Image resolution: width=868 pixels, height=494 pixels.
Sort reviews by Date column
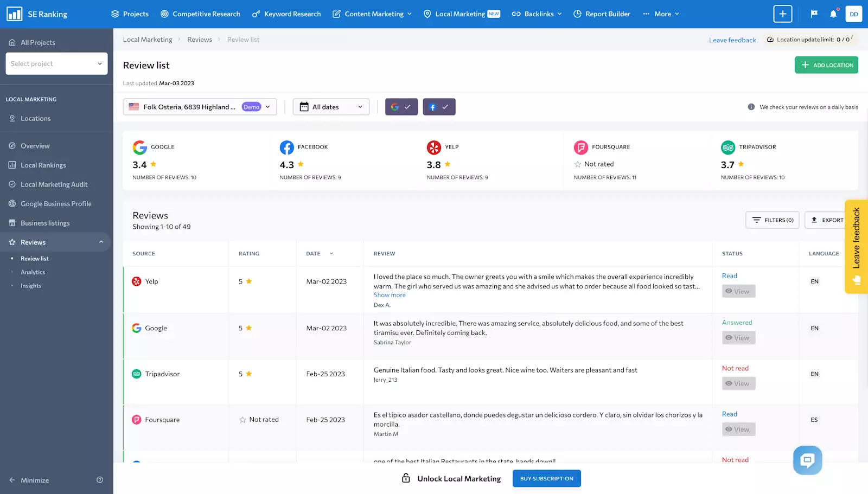click(x=320, y=254)
